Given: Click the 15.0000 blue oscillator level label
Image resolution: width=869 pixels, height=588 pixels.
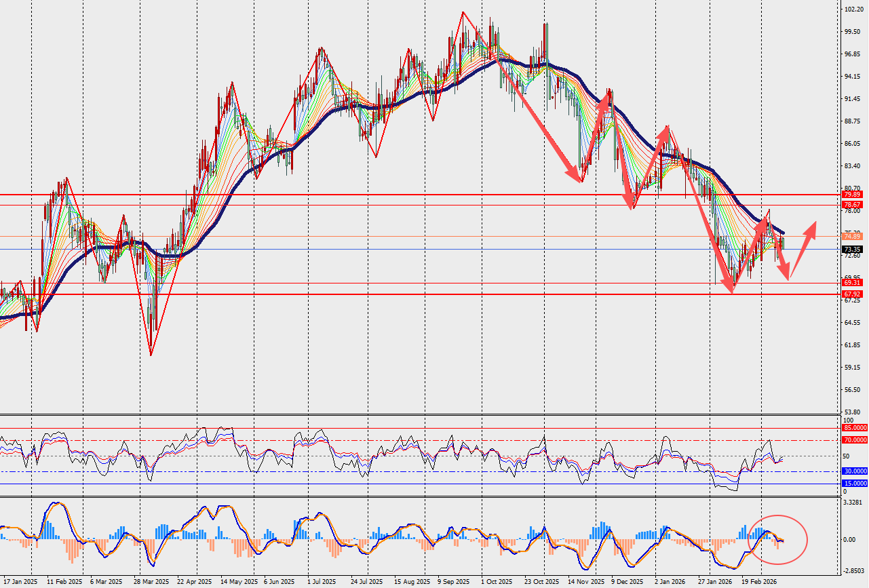Looking at the screenshot, I should [855, 483].
